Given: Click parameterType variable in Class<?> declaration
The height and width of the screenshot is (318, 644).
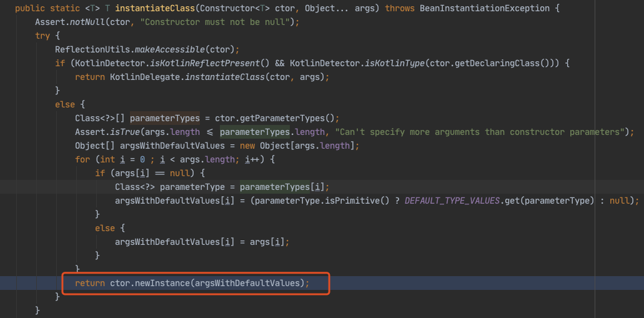Looking at the screenshot, I should pos(192,187).
